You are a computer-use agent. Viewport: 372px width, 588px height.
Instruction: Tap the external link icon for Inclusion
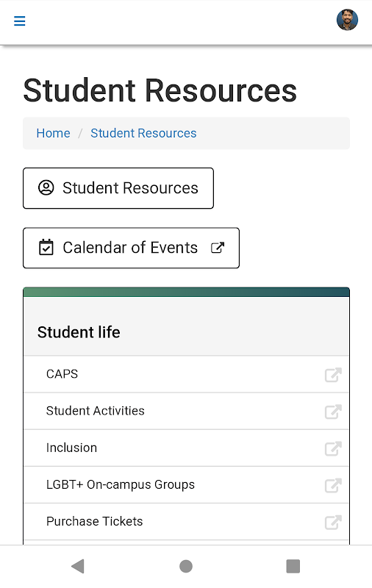[x=333, y=448]
